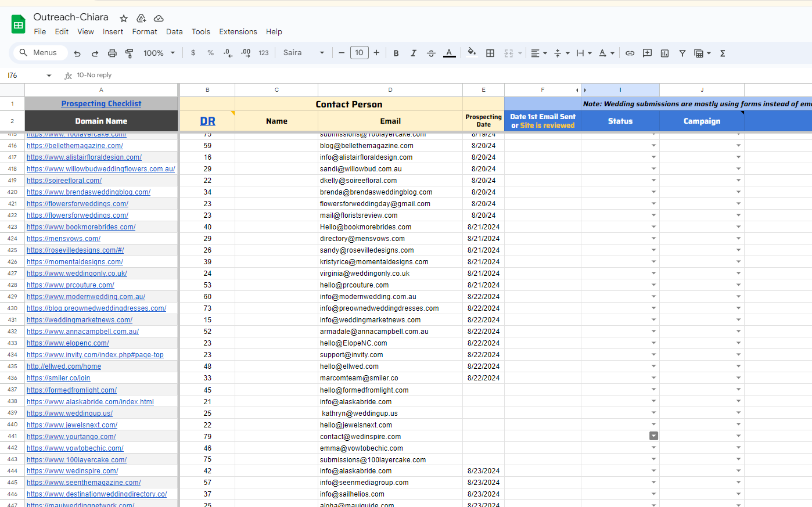The image size is (812, 507).
Task: Open the Prospecting Checklist link
Action: coord(101,104)
